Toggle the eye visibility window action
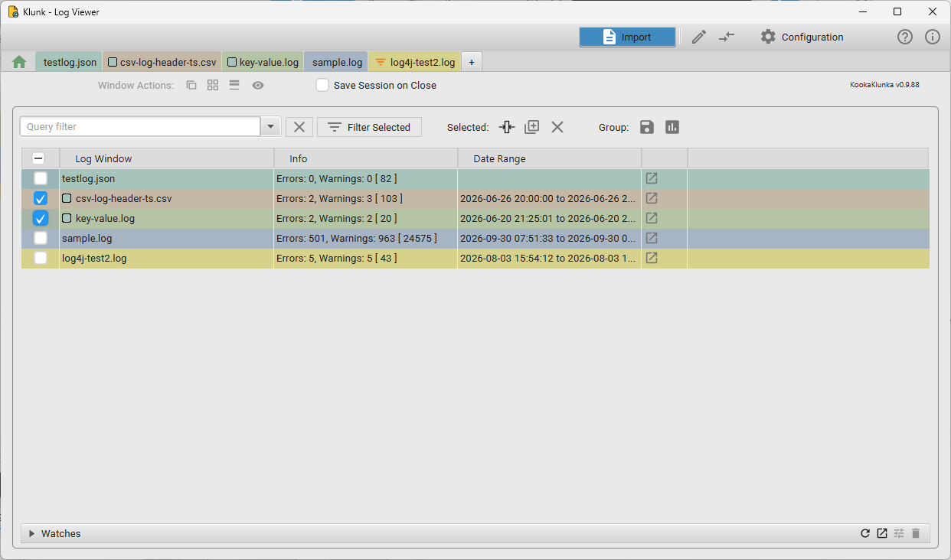The image size is (951, 560). pyautogui.click(x=258, y=85)
